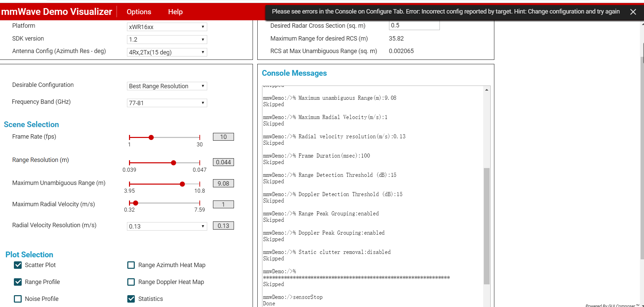
Task: Click the error message text in the banner
Action: [446, 11]
